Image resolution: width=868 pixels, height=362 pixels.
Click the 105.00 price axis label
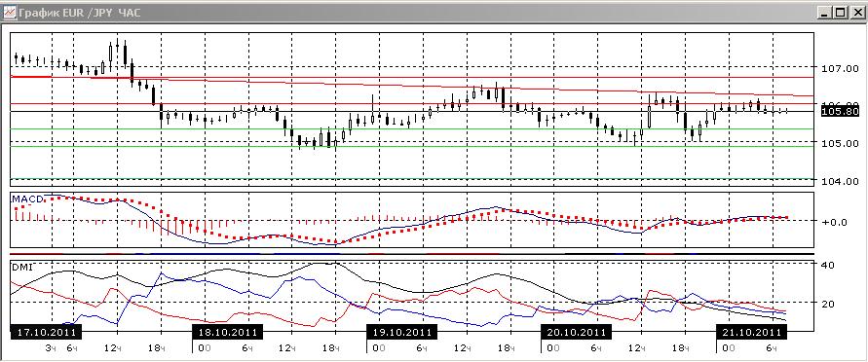841,144
